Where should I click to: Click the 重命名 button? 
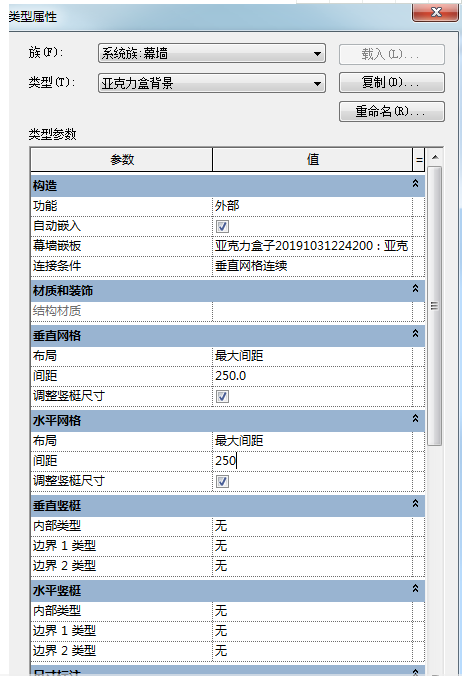[392, 112]
